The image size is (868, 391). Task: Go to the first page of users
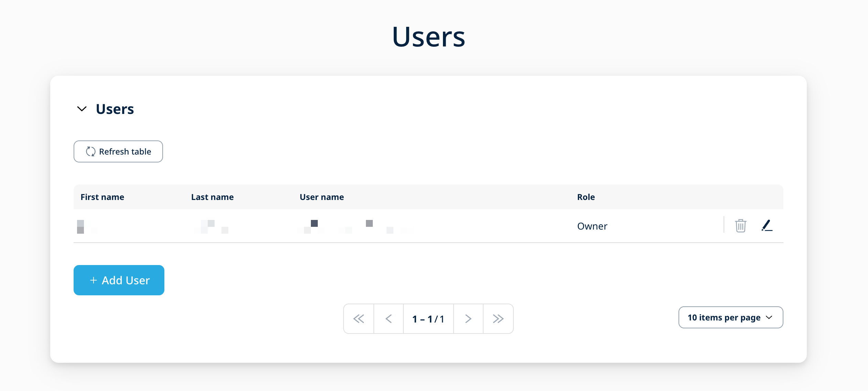359,319
